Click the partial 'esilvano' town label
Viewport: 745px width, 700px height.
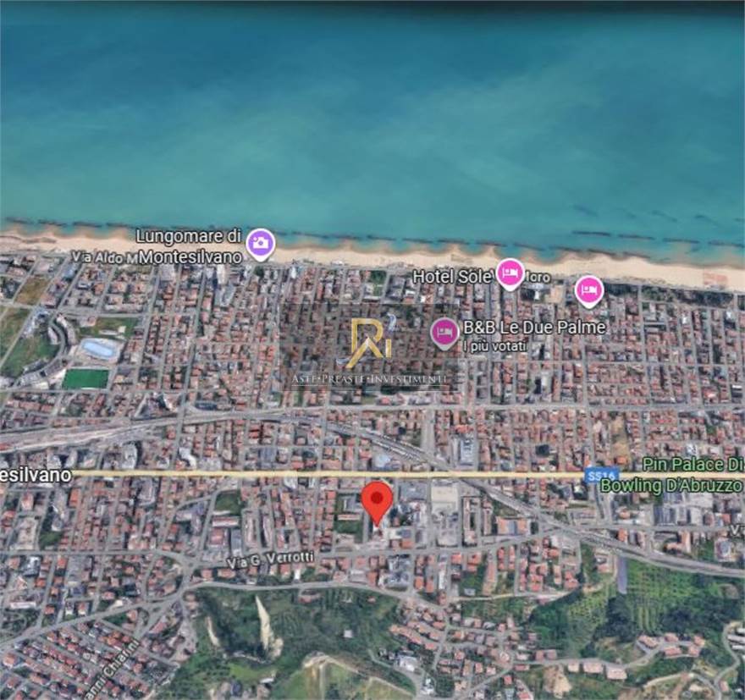coord(36,476)
